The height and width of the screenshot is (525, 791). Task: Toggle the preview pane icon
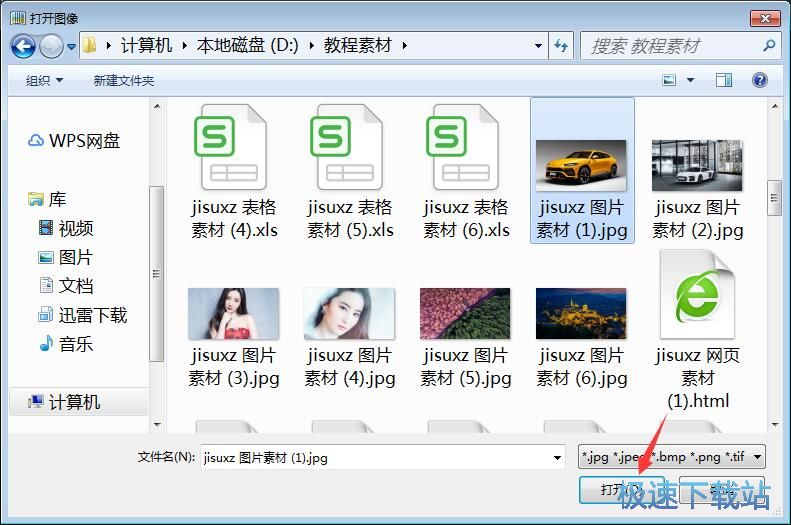click(724, 80)
